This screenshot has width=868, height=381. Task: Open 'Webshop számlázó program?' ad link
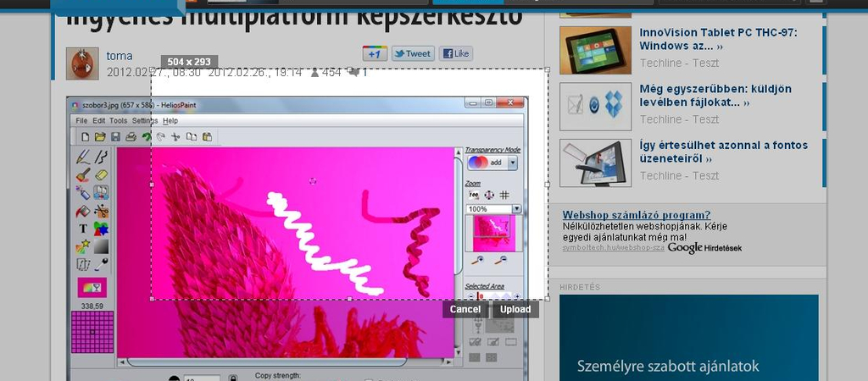[637, 215]
